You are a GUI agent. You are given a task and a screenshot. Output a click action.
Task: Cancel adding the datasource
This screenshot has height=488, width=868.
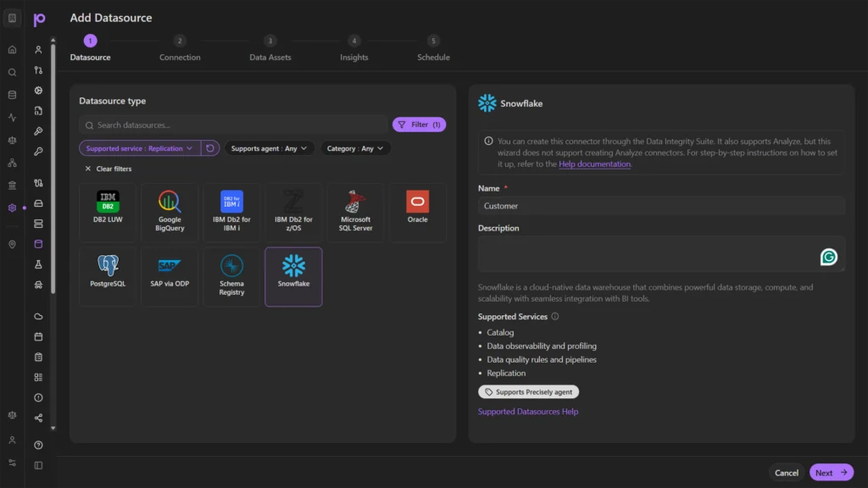pos(786,473)
